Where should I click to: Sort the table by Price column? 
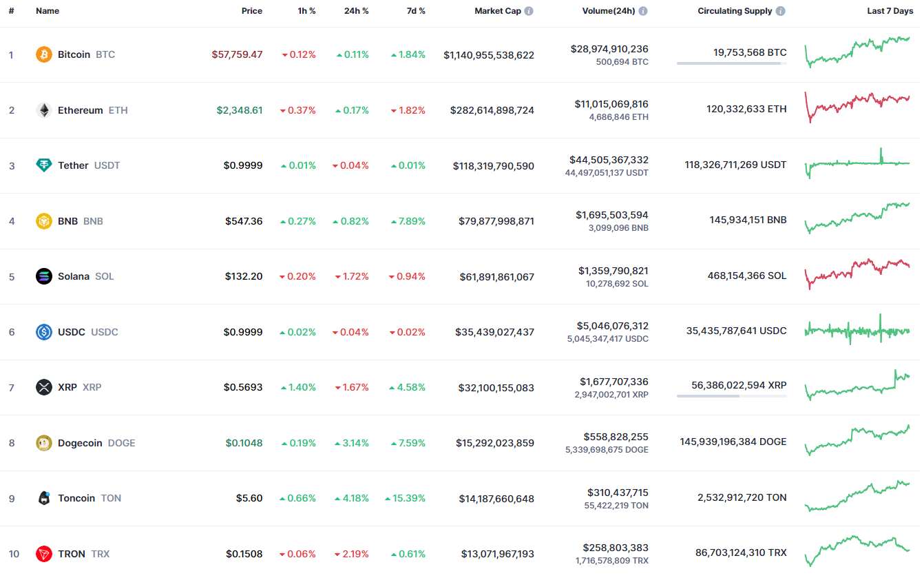(x=252, y=11)
